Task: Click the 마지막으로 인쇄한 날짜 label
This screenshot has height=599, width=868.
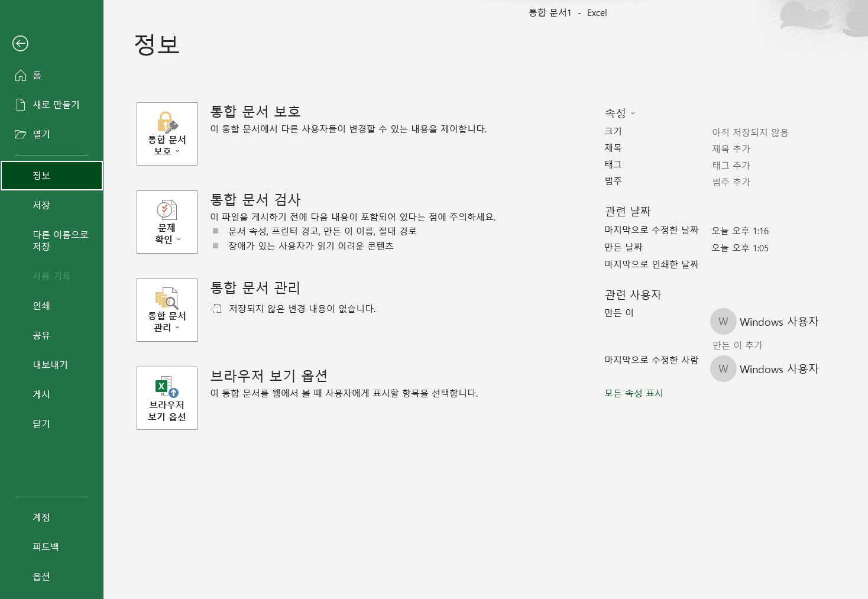Action: (x=652, y=264)
